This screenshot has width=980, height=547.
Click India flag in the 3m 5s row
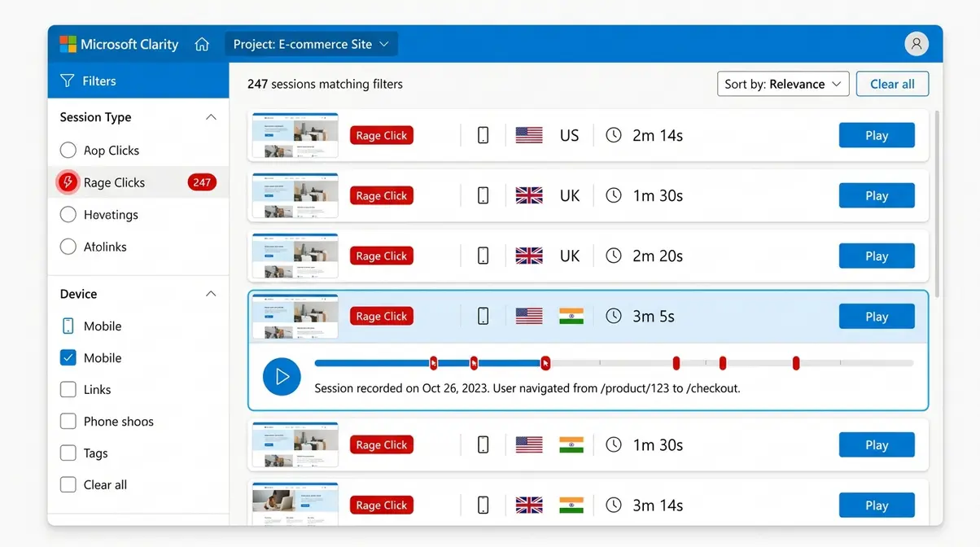pos(571,316)
